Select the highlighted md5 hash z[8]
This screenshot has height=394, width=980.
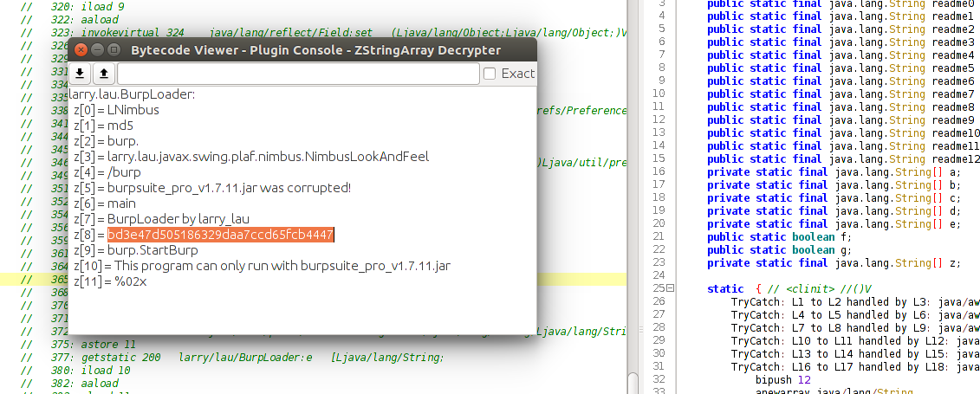221,235
